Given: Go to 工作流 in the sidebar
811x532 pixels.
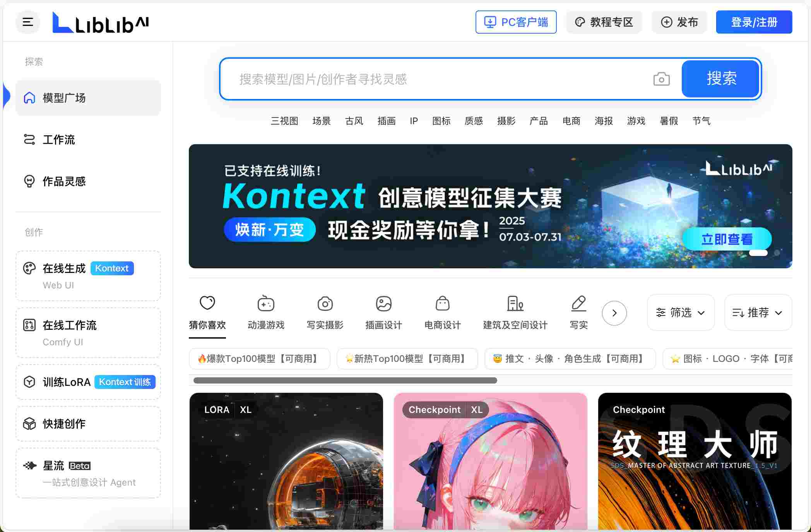Looking at the screenshot, I should point(59,140).
